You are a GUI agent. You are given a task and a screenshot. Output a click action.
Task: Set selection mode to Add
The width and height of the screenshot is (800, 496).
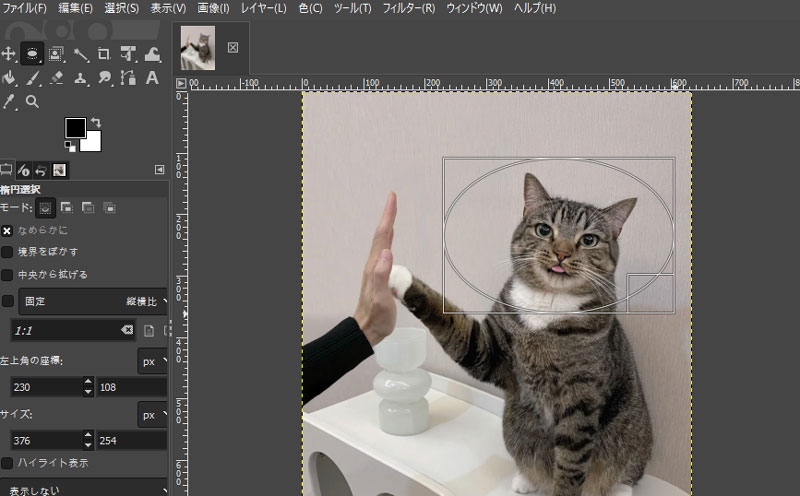pos(66,208)
